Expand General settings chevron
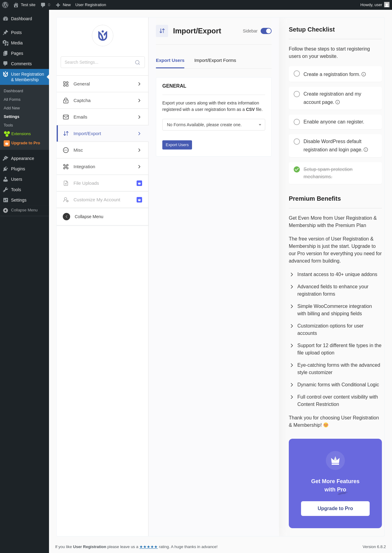The height and width of the screenshot is (553, 392). pos(139,84)
